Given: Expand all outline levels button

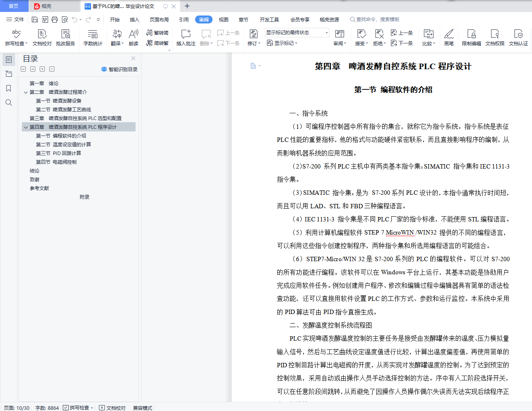Looking at the screenshot, I should point(23,69).
